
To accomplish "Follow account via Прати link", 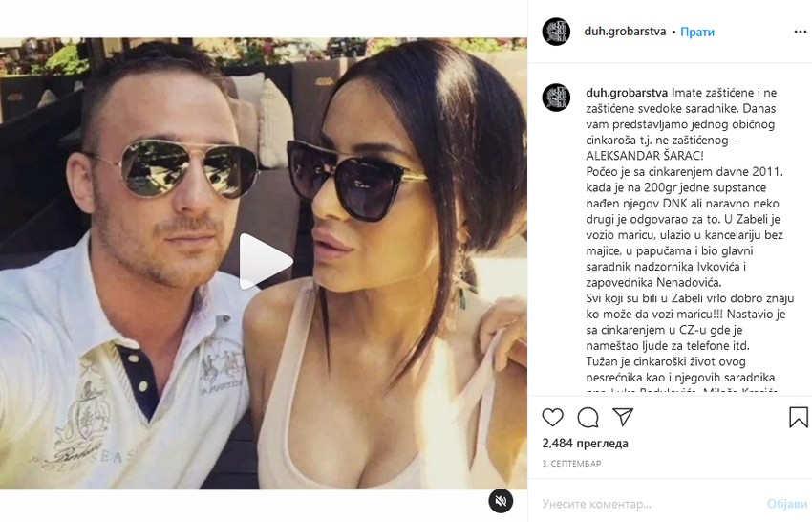I will [x=697, y=33].
